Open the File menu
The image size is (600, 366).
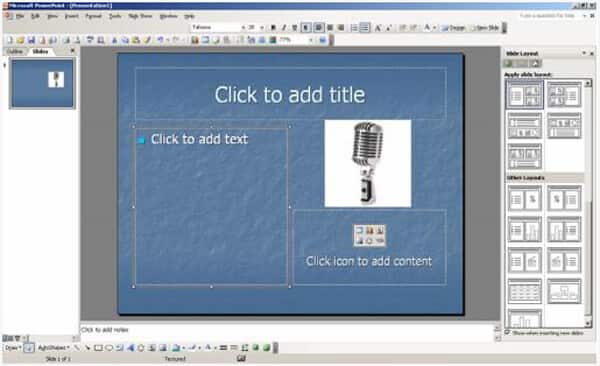coord(20,16)
